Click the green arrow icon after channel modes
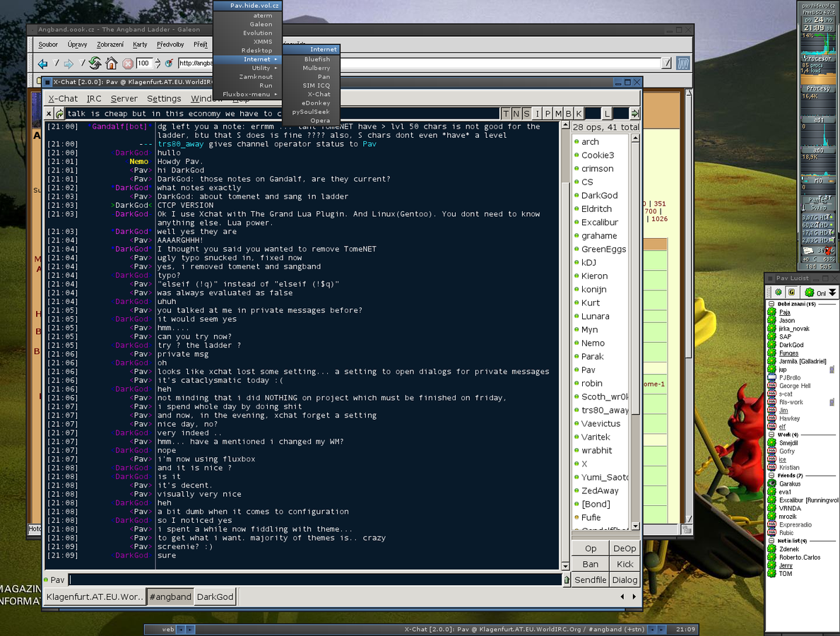The width and height of the screenshot is (840, 636). coord(635,114)
